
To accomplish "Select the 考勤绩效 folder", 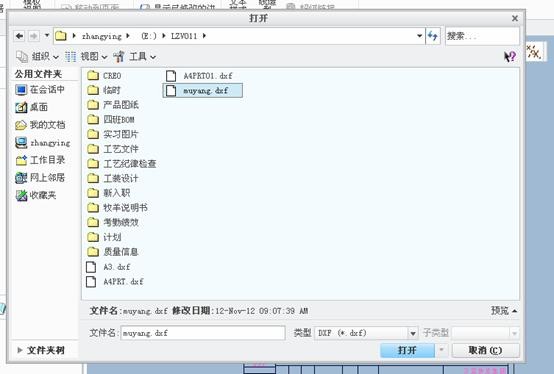I will 113,222.
